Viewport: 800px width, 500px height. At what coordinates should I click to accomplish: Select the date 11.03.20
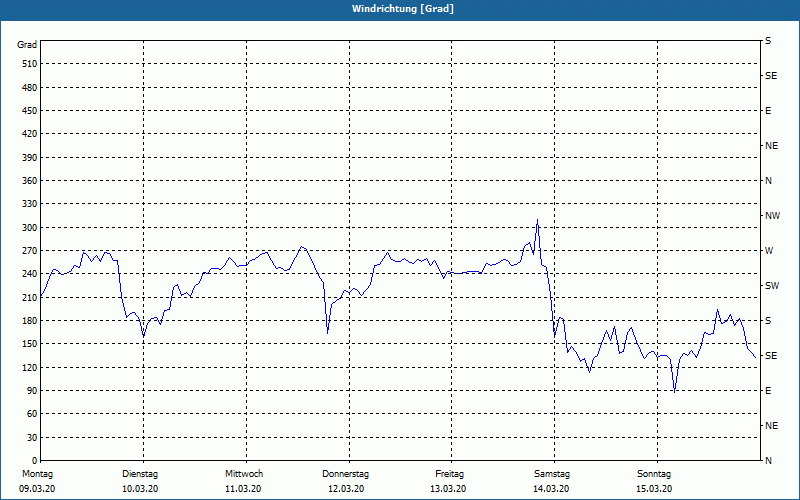243,489
